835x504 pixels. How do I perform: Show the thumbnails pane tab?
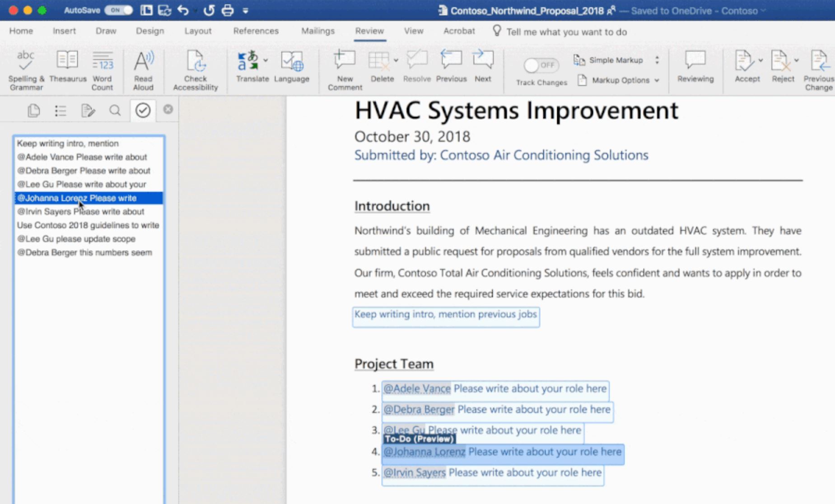[34, 111]
